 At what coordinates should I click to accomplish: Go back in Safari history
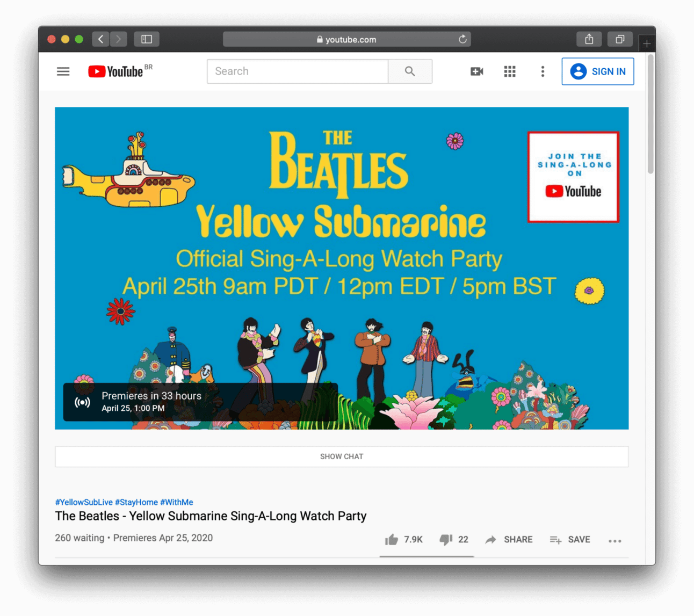100,39
